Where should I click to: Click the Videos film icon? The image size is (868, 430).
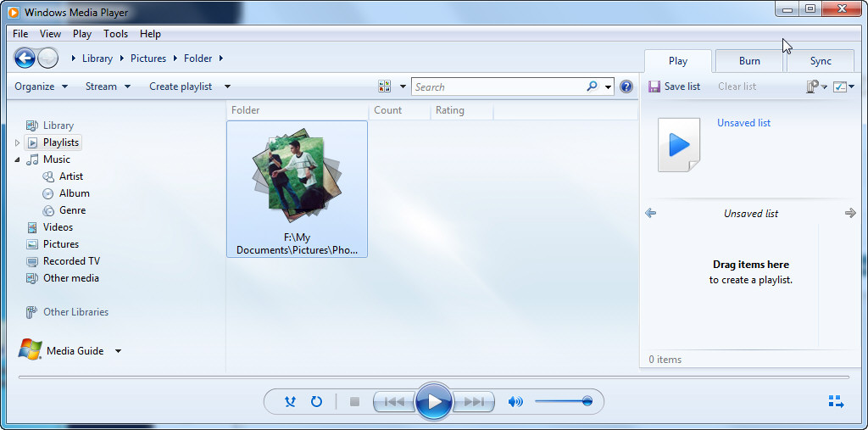33,227
